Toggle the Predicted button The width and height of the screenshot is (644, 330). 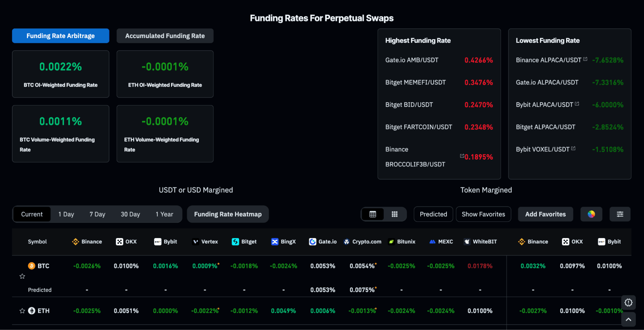(x=433, y=214)
